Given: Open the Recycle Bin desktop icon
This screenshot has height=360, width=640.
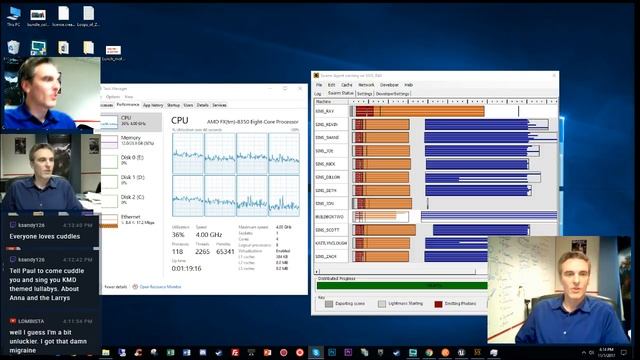Looking at the screenshot, I should 13,48.
